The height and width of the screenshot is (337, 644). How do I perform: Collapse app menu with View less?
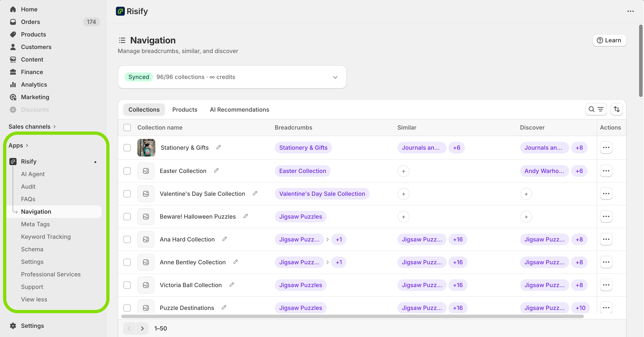(x=34, y=299)
